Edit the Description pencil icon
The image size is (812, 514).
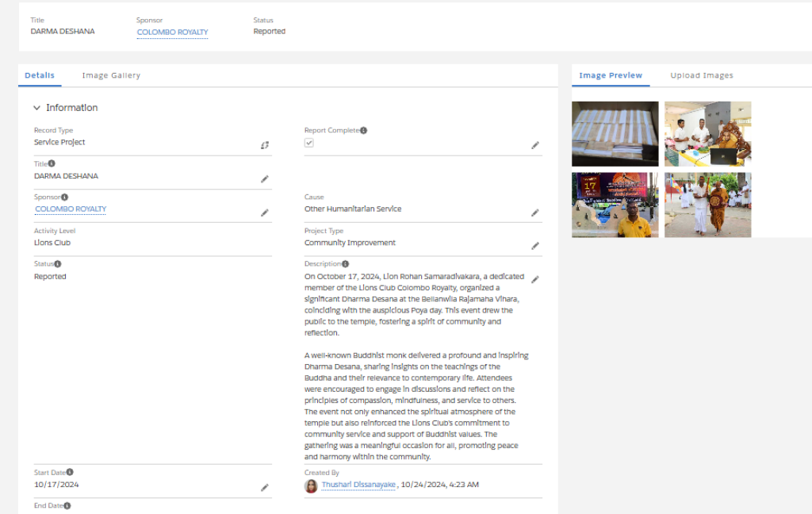[x=535, y=279]
